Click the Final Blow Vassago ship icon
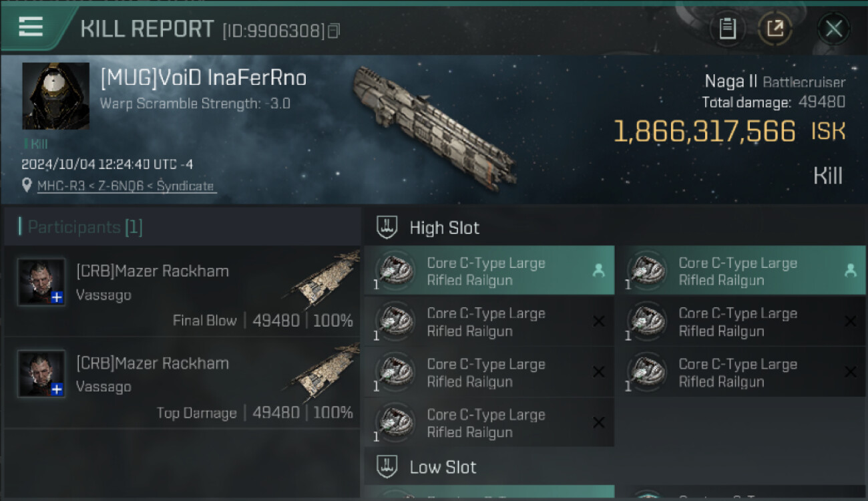The height and width of the screenshot is (501, 868). (325, 281)
